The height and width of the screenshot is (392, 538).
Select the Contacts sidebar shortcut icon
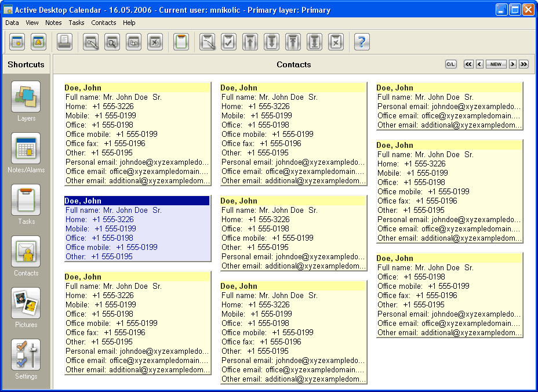point(26,252)
